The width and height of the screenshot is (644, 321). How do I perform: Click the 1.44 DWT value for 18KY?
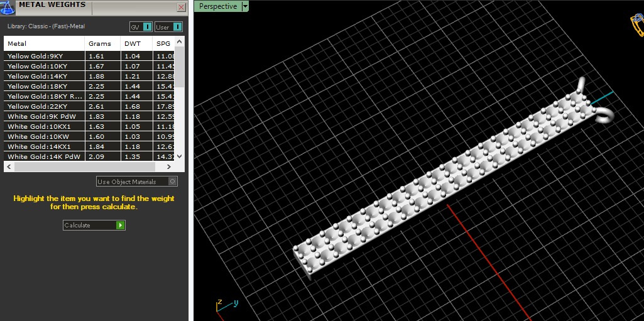tap(132, 86)
